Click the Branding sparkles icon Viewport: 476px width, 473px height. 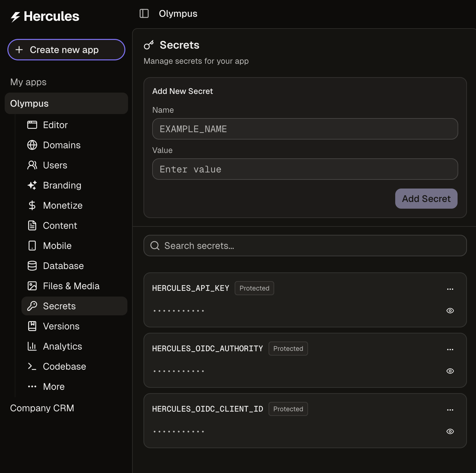click(32, 185)
